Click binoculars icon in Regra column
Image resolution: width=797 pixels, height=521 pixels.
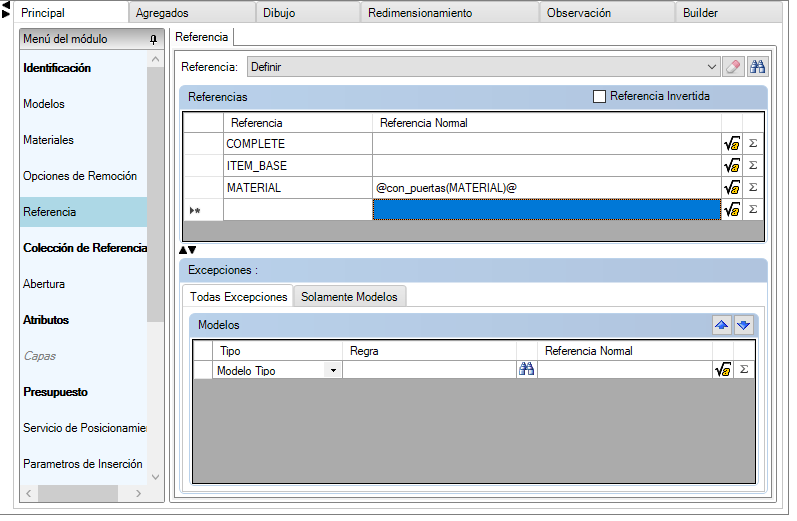(x=526, y=370)
